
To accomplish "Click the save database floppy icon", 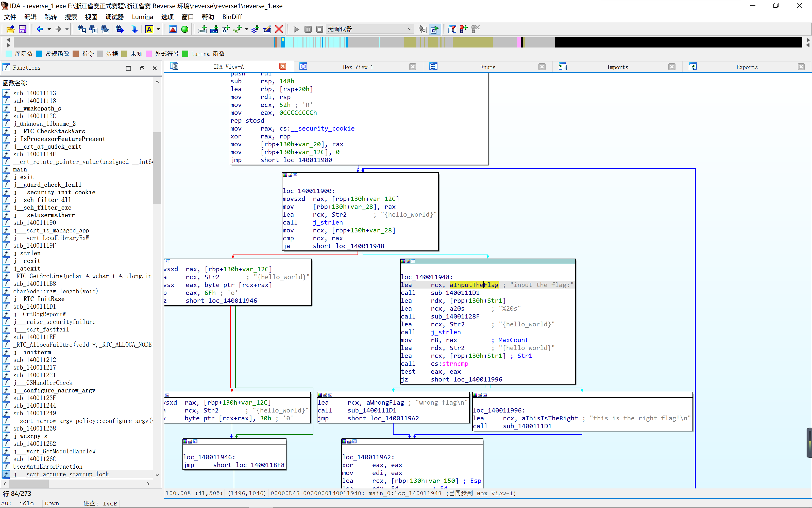I will 23,29.
